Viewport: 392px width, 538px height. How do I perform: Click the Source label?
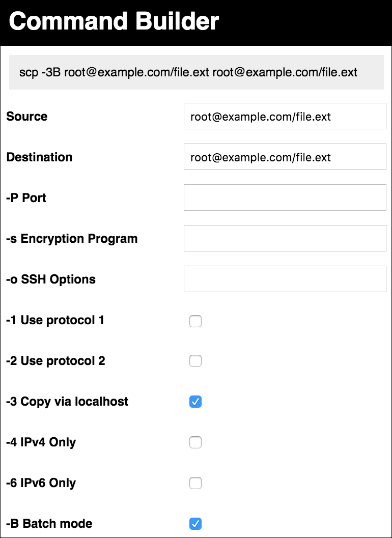(27, 117)
